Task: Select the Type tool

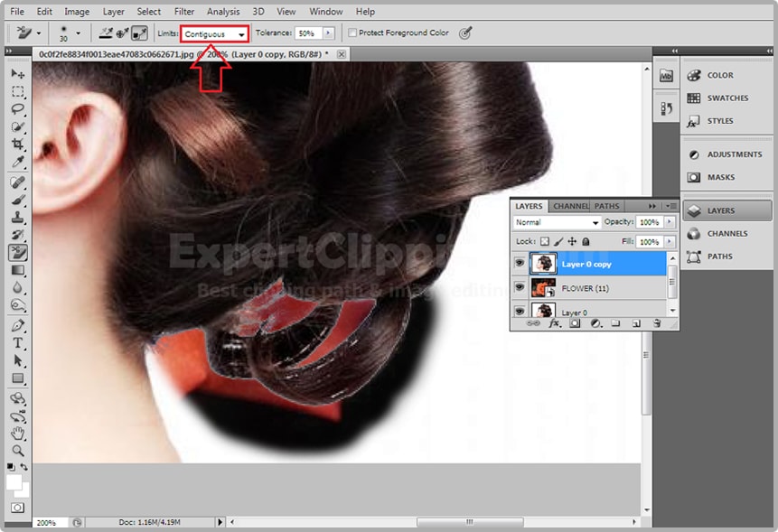Action: coord(17,343)
